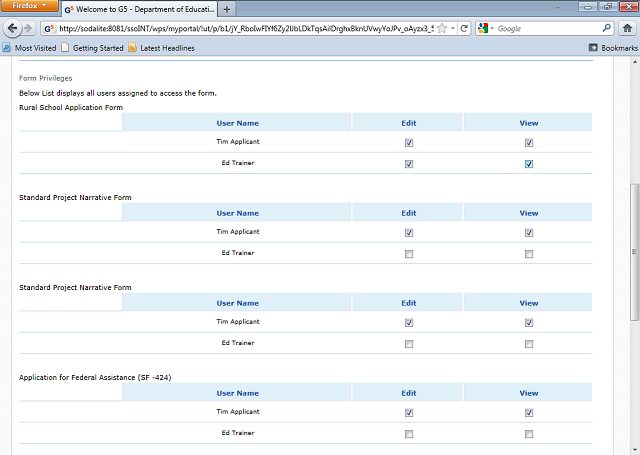The image size is (640, 455).
Task: Open the Firefox menu dropdown
Action: (30, 6)
